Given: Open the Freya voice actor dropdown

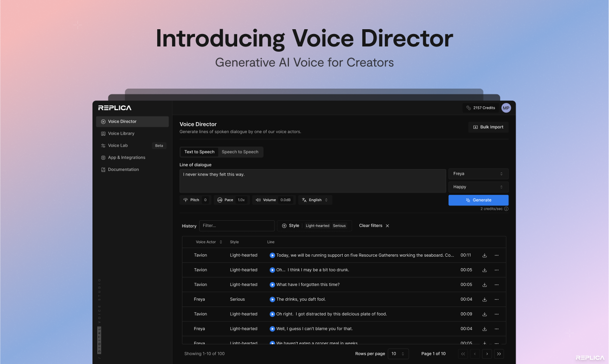Looking at the screenshot, I should pos(478,174).
